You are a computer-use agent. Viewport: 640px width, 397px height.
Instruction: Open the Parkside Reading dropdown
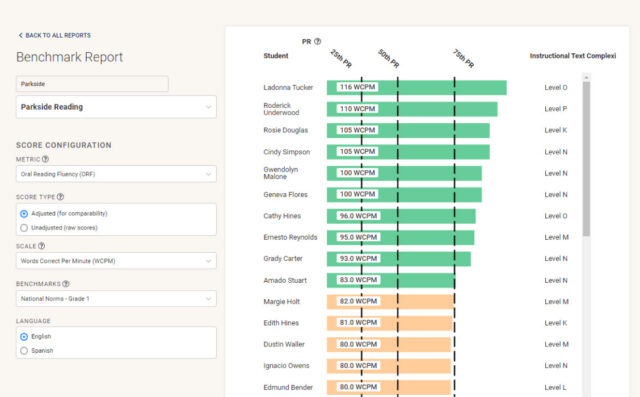[116, 107]
